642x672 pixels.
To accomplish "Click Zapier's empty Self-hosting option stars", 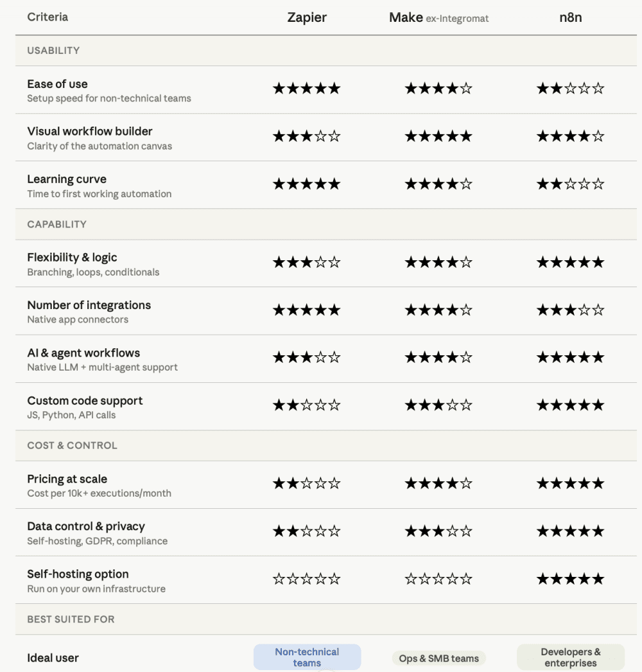I will pyautogui.click(x=307, y=579).
